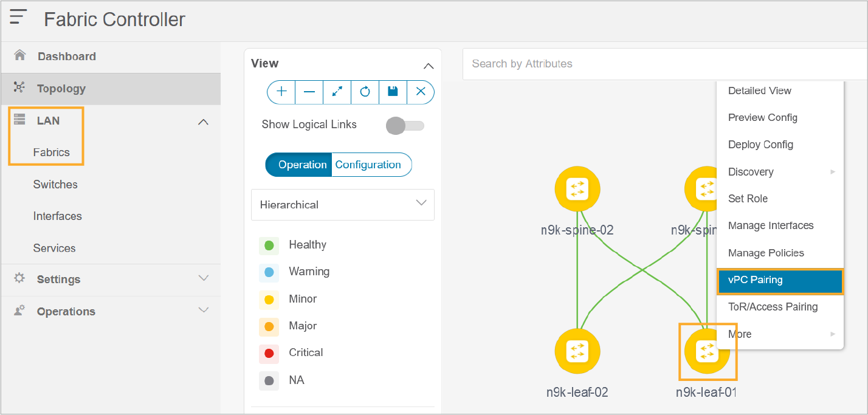Choose Set Role from context menu

[780, 199]
